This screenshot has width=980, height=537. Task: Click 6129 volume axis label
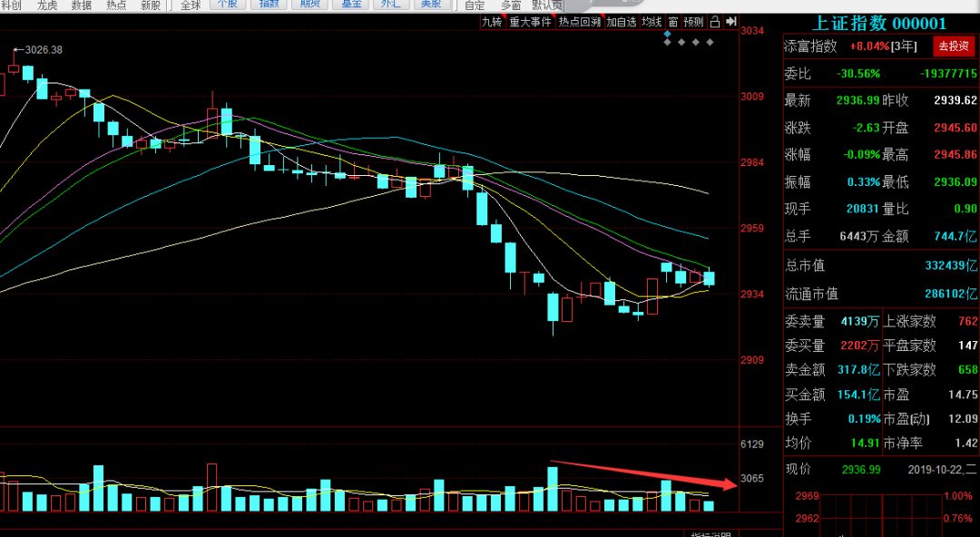click(x=752, y=444)
